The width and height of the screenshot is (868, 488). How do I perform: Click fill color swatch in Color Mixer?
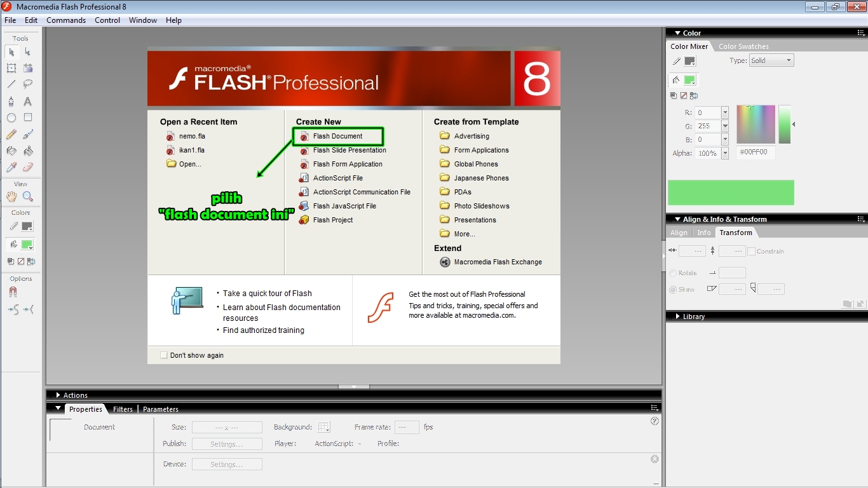coord(689,80)
